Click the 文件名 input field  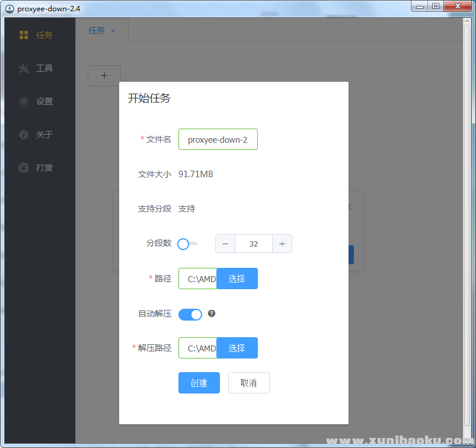(218, 140)
